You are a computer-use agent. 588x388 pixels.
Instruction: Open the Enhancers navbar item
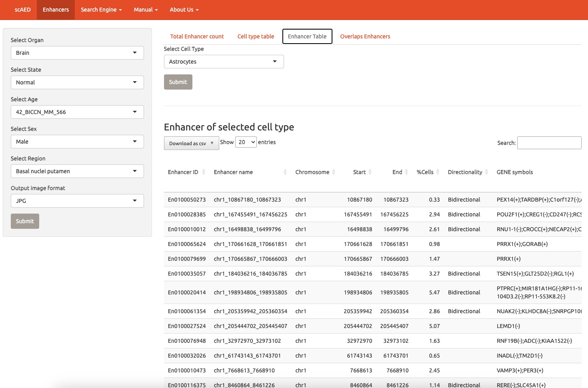[56, 10]
